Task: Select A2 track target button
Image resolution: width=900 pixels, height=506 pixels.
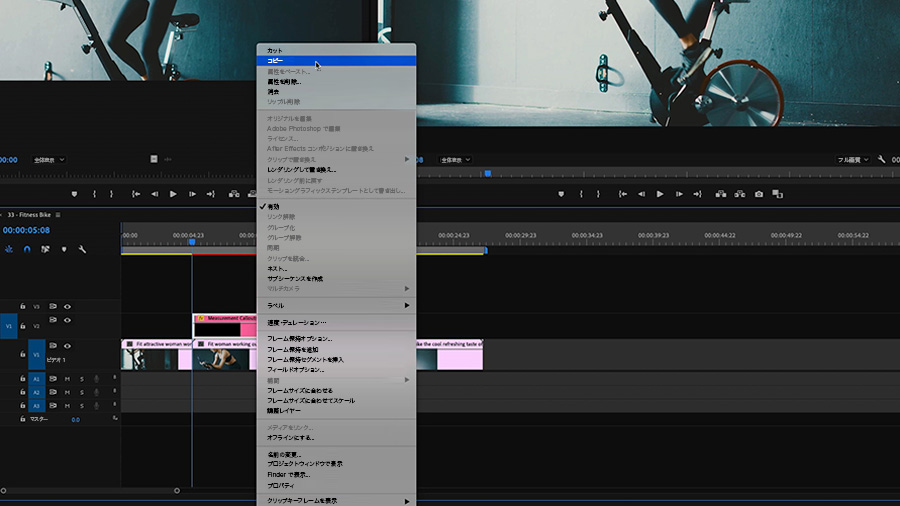Action: (x=36, y=392)
